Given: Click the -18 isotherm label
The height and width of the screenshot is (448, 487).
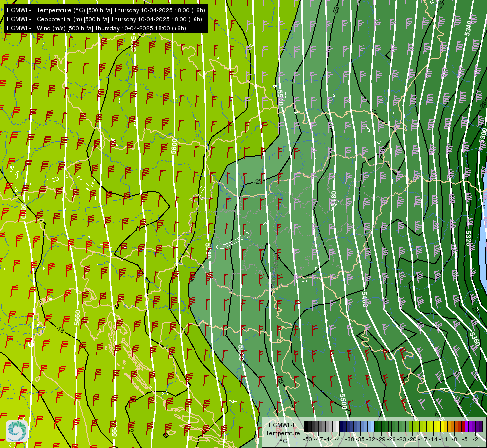Looking at the screenshot, I should pyautogui.click(x=60, y=330).
